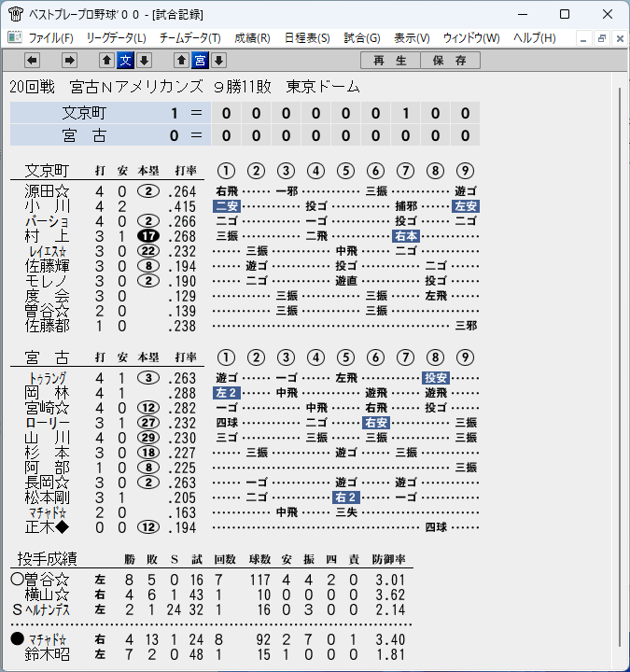Click batter name 山川 in 宮古 lineup
Image resolution: width=630 pixels, height=672 pixels.
pyautogui.click(x=48, y=438)
